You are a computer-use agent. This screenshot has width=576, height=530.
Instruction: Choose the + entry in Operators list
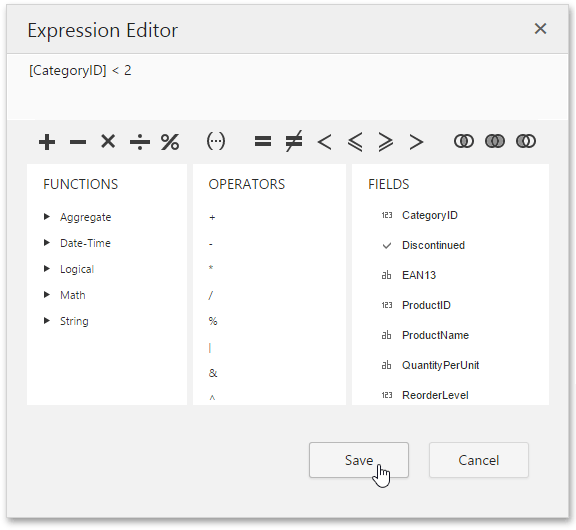pos(212,217)
